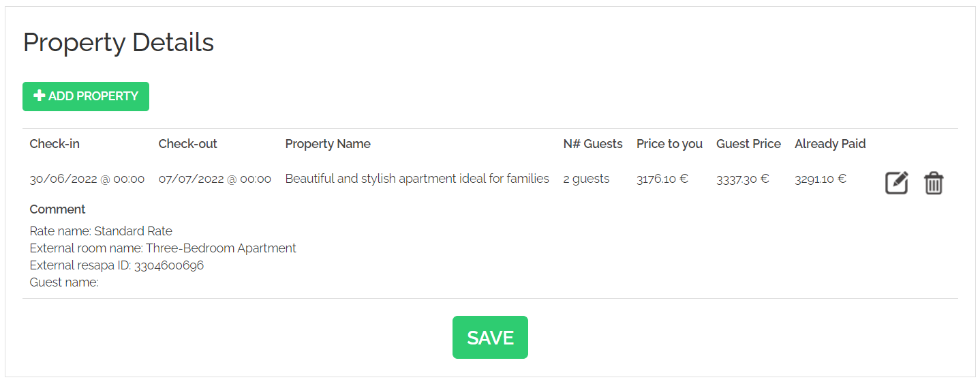
Task: Click the N# Guests column header
Action: (592, 144)
